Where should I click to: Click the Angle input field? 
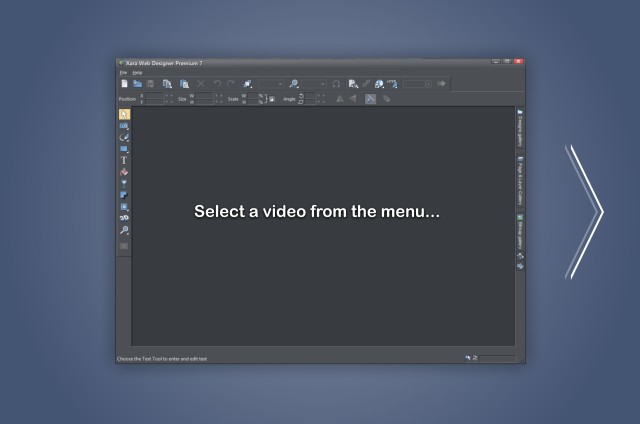(x=310, y=99)
